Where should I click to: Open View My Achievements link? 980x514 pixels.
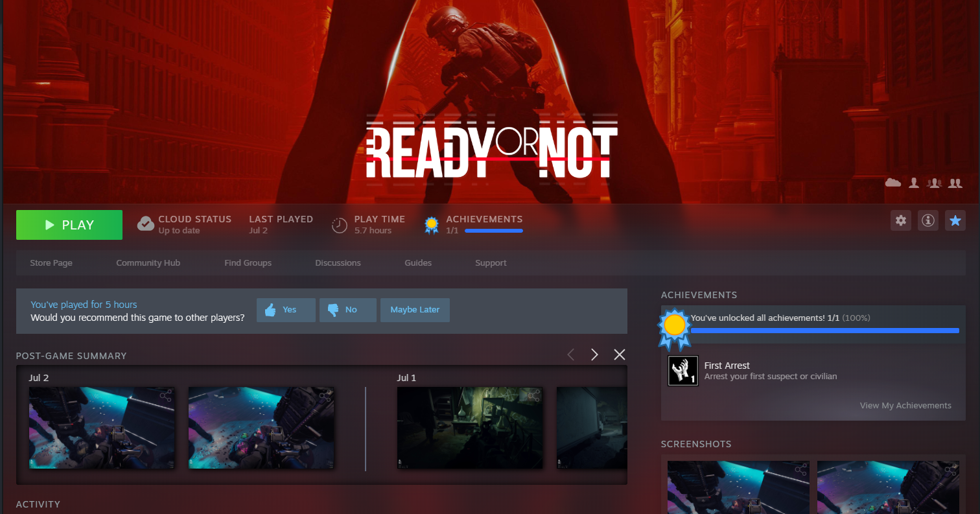pos(905,405)
